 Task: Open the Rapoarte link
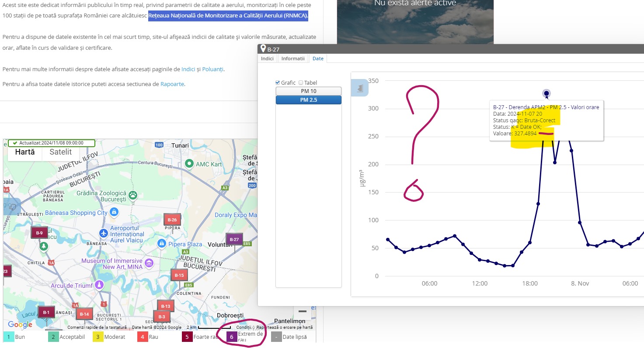[172, 84]
